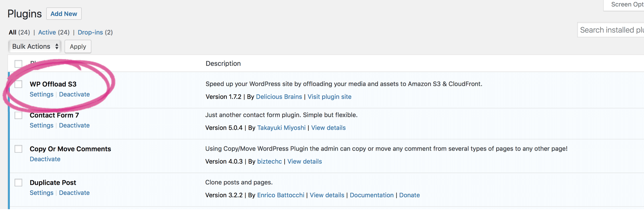Open Contact Form 7 Settings
Viewport: 644px width, 210px height.
(41, 125)
